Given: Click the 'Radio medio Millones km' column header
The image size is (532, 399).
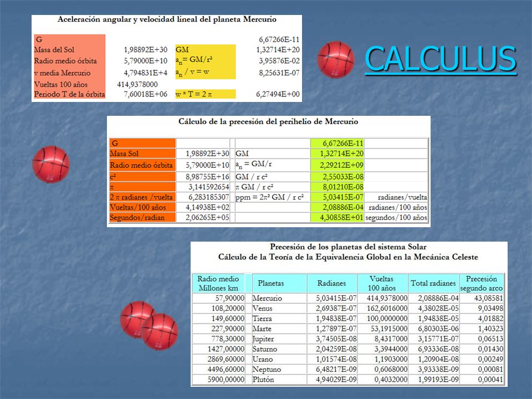Looking at the screenshot, I should (x=218, y=283).
